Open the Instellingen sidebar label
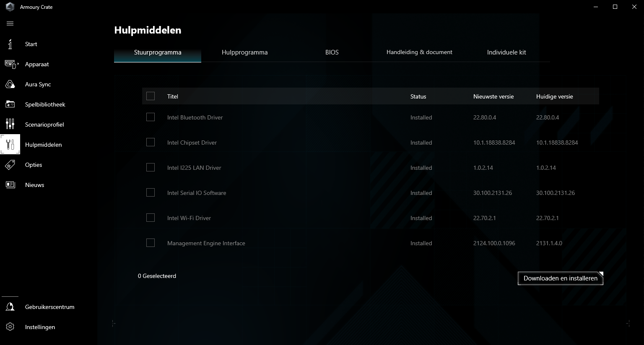Viewport: 644px width, 345px height. tap(40, 327)
